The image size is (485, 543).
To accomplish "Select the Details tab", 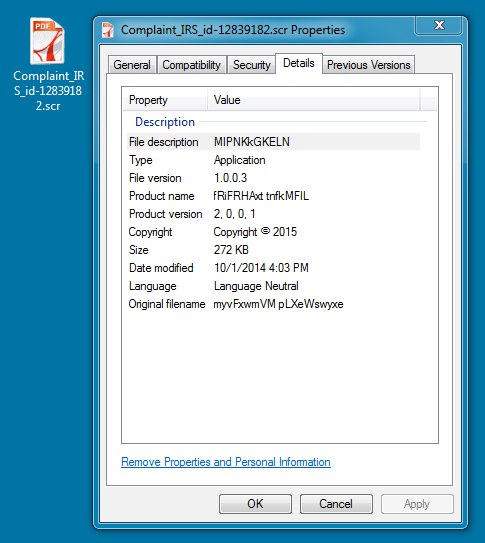I will 299,63.
